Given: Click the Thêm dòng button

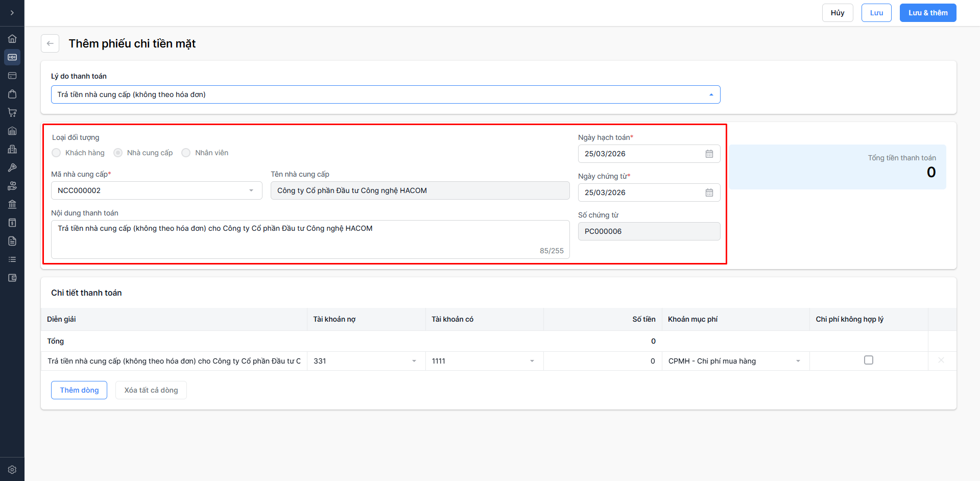Looking at the screenshot, I should pos(79,390).
